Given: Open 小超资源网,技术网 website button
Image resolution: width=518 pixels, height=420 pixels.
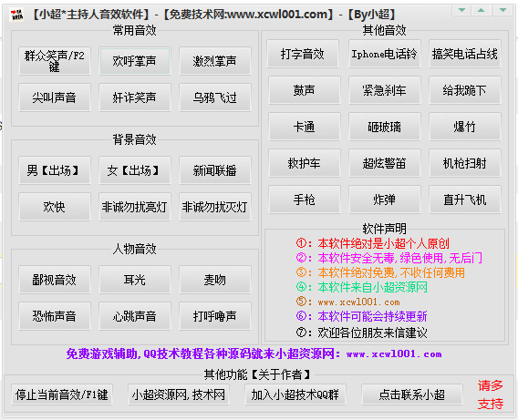Looking at the screenshot, I should point(179,394).
